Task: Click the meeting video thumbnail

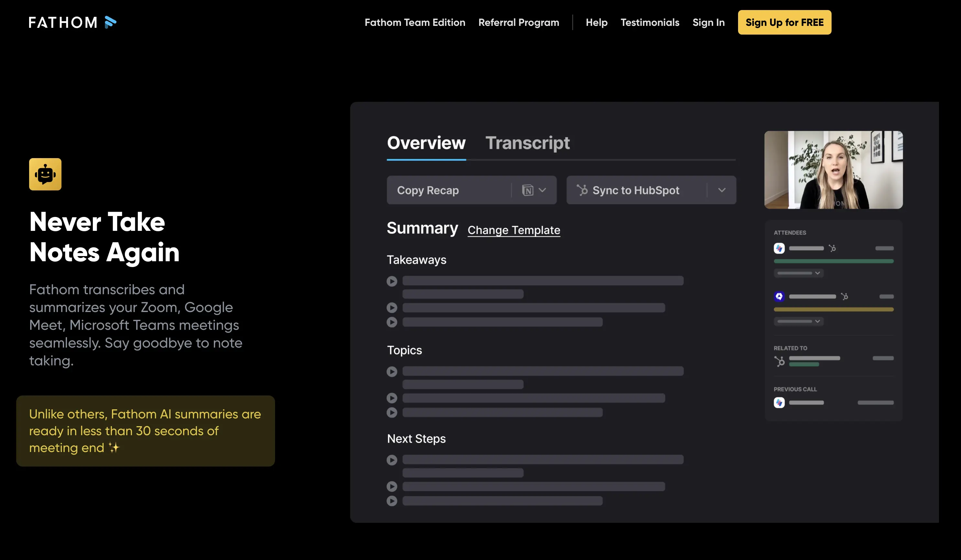Action: pos(833,170)
